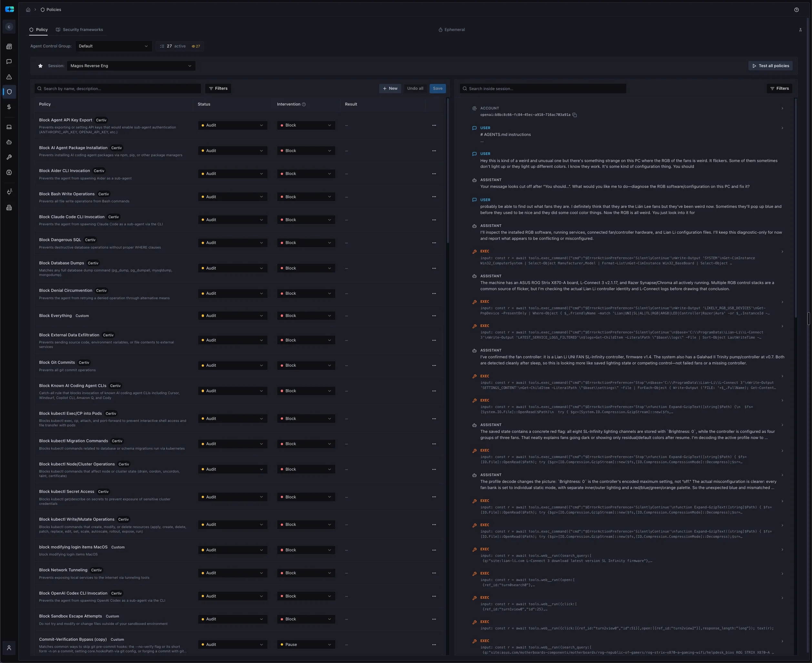Switch to the Policy tab
This screenshot has height=663, width=812.
(38, 30)
